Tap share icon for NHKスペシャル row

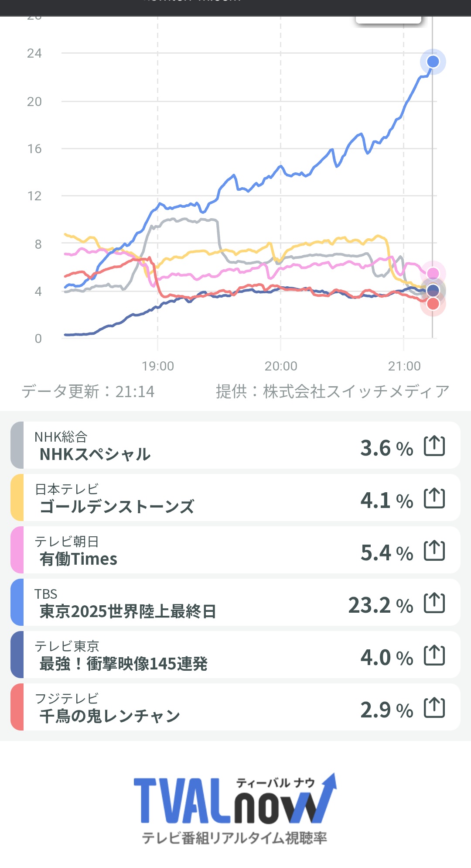pyautogui.click(x=434, y=446)
